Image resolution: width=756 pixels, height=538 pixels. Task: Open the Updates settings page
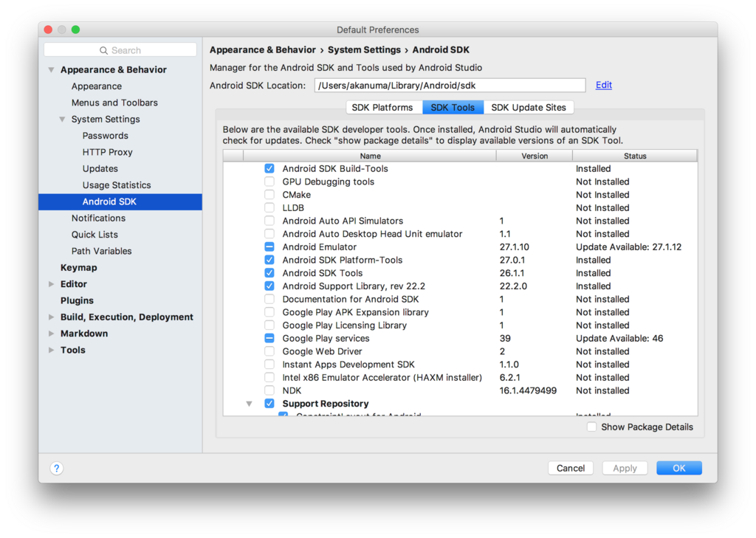[100, 168]
